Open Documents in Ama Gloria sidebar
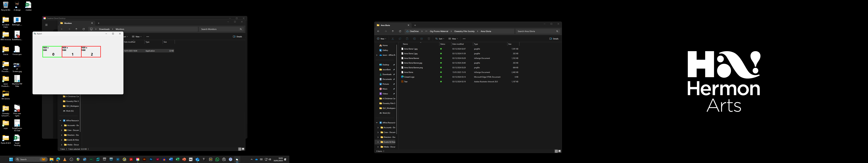The width and height of the screenshot is (868, 163). pyautogui.click(x=387, y=79)
